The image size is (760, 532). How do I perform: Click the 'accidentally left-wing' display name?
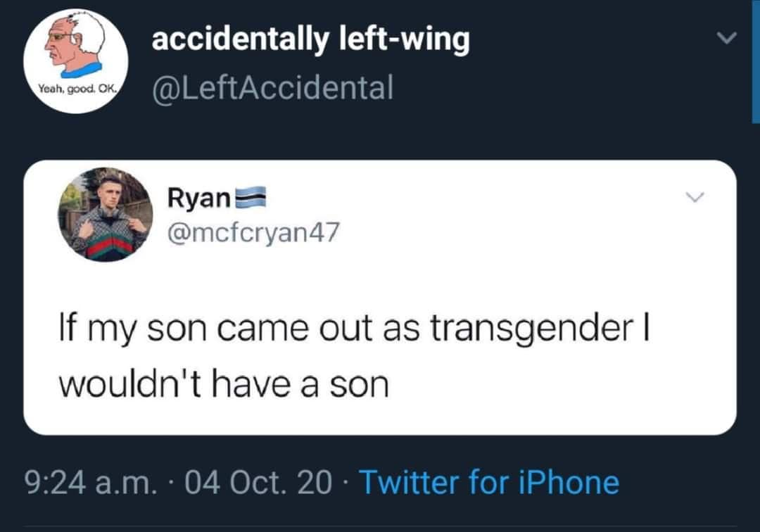(310, 40)
